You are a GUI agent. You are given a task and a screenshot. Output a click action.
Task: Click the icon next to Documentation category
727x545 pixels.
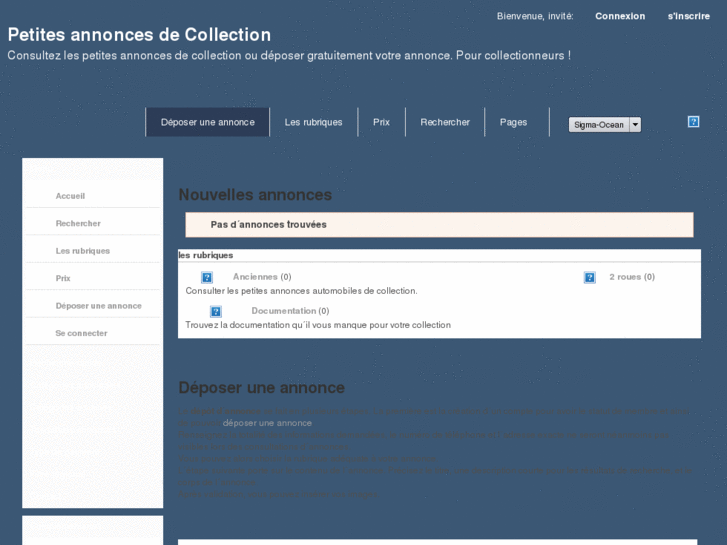(x=216, y=311)
